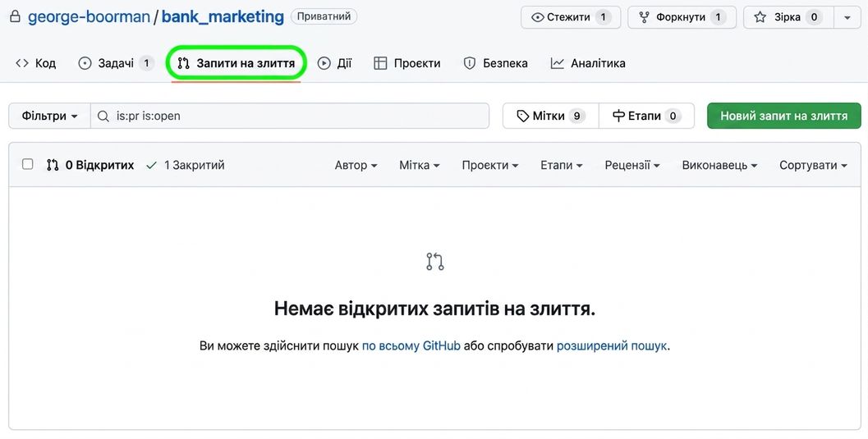
Task: Click the search magnifier icon
Action: point(103,116)
